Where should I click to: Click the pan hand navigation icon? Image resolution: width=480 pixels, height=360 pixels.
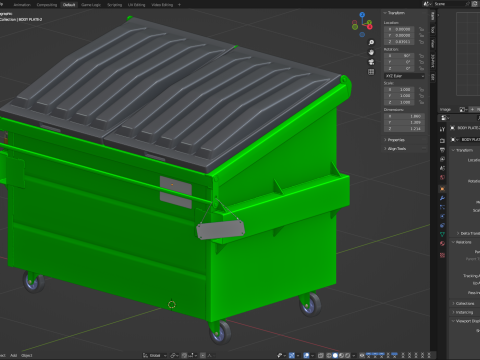coord(371,52)
